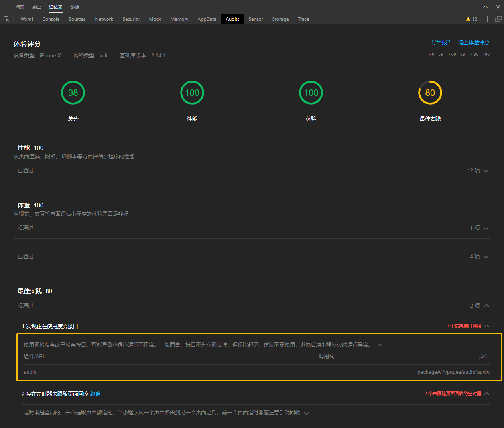The height and width of the screenshot is (428, 504).
Task: Click the 网络类型: wifi text
Action: point(90,55)
